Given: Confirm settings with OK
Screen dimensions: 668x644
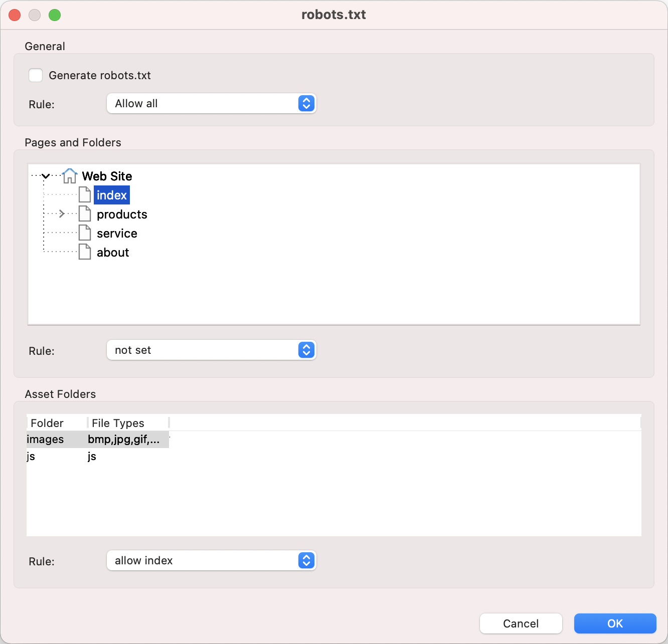Looking at the screenshot, I should (x=615, y=623).
